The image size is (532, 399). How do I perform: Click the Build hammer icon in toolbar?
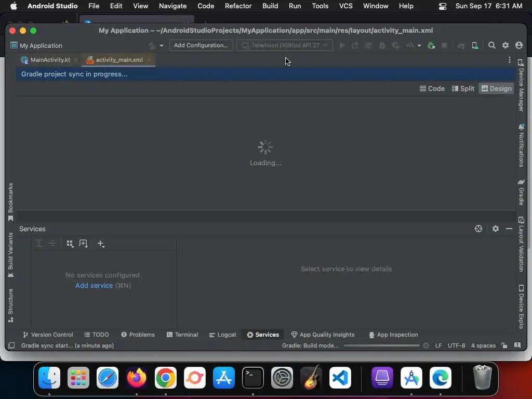(x=152, y=46)
